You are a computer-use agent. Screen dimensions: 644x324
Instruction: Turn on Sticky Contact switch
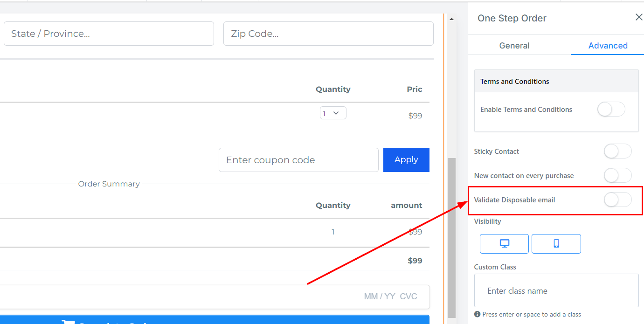pos(617,152)
